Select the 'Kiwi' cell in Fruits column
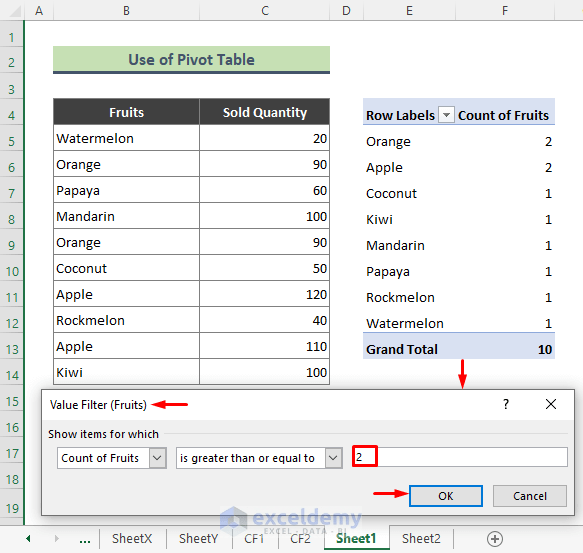Image resolution: width=583 pixels, height=553 pixels. tap(126, 372)
